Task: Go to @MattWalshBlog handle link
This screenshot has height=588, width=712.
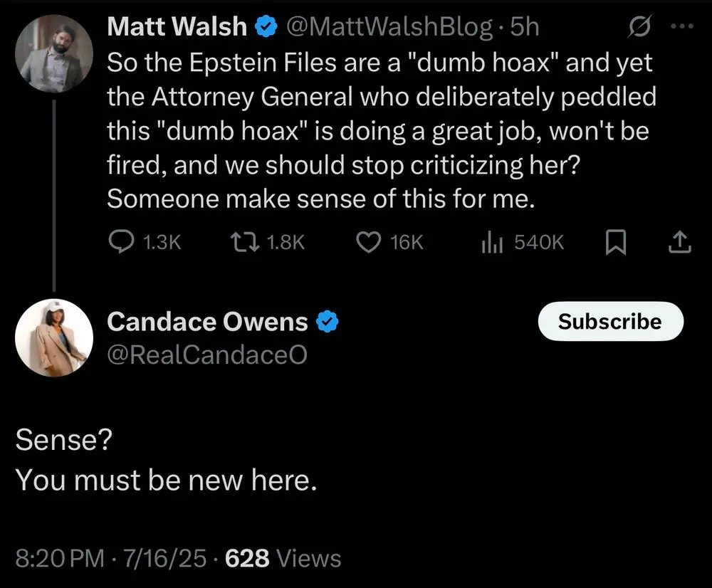Action: [389, 28]
